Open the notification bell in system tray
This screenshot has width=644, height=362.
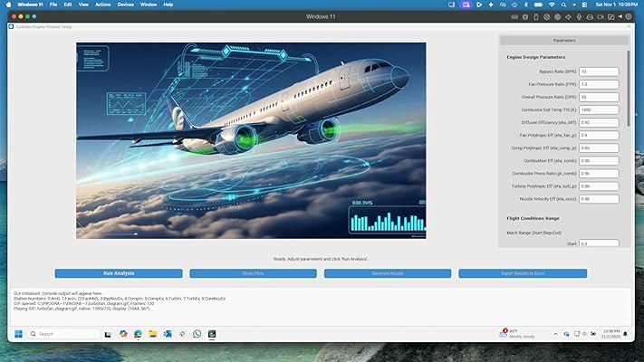click(625, 333)
